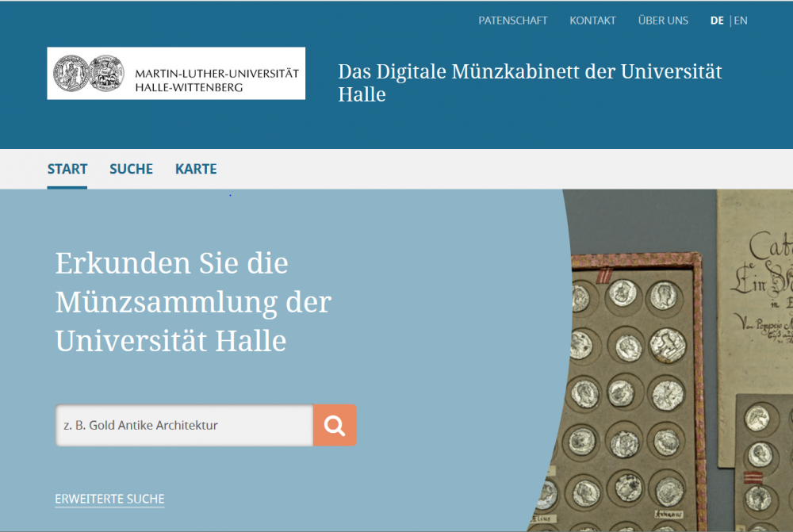Switch site language to EN
The height and width of the screenshot is (532, 793).
click(x=741, y=21)
